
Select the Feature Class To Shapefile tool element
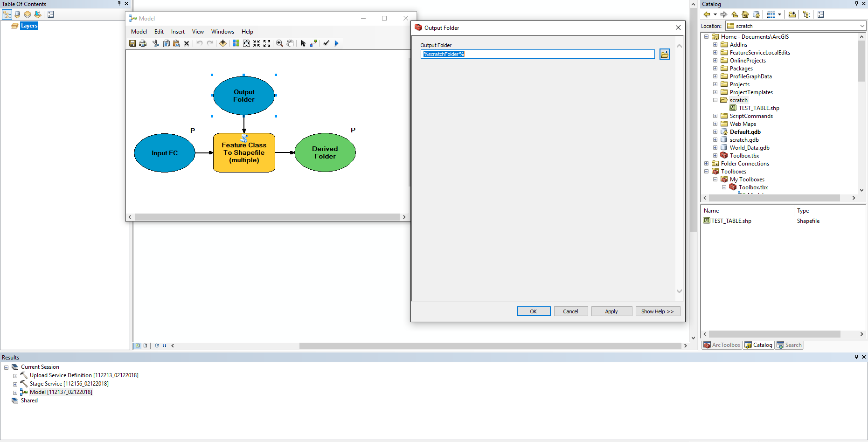pos(244,153)
